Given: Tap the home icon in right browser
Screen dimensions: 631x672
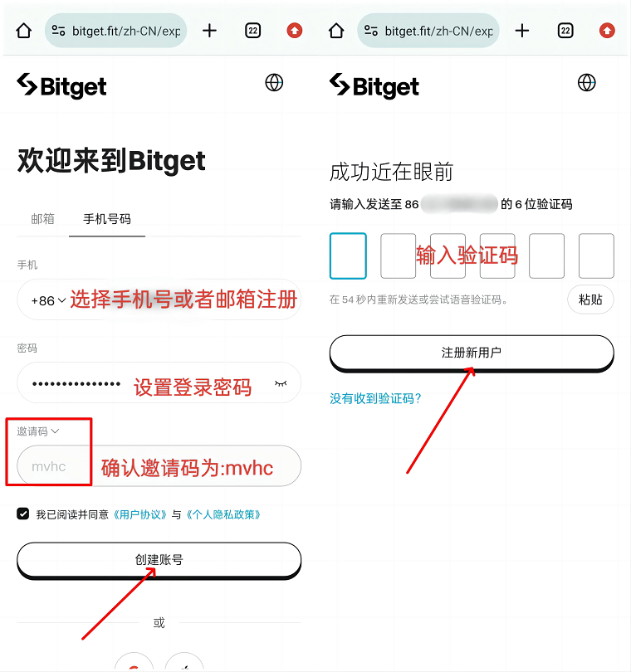Looking at the screenshot, I should pos(336,31).
